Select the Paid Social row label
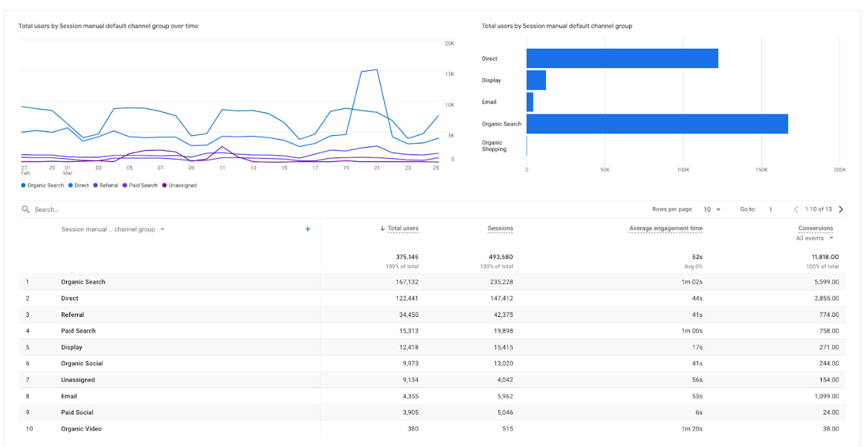Screen dimensions: 868x447 (x=77, y=413)
